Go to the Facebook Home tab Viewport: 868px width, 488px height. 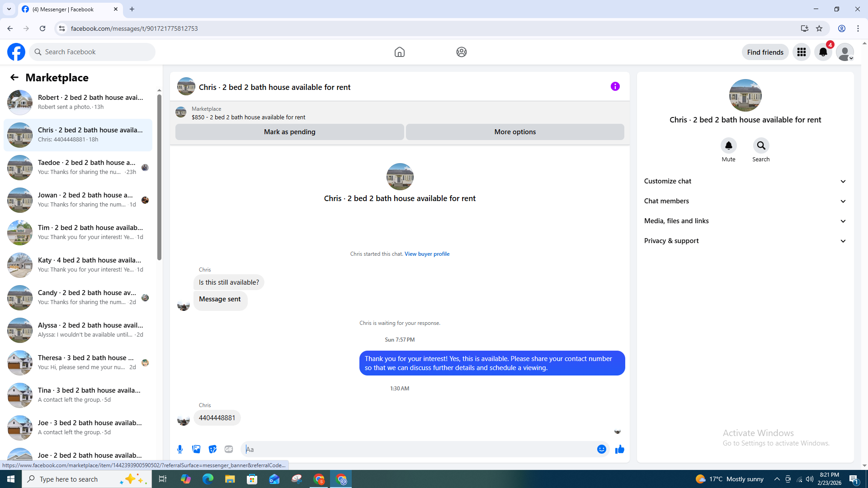click(399, 52)
